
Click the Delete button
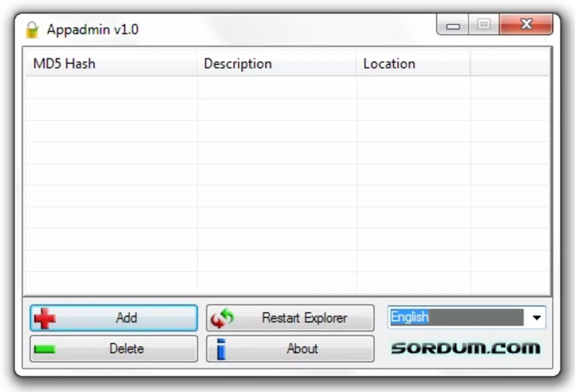click(x=114, y=348)
